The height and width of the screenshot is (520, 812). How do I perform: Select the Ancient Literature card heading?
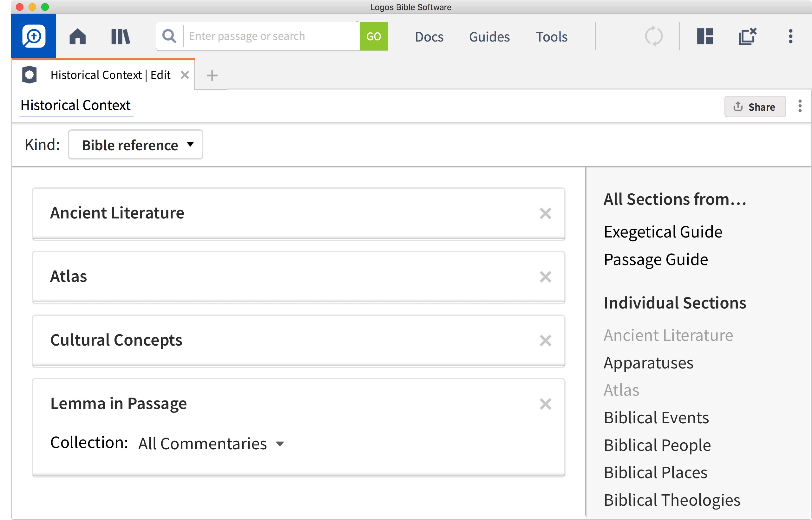click(117, 213)
